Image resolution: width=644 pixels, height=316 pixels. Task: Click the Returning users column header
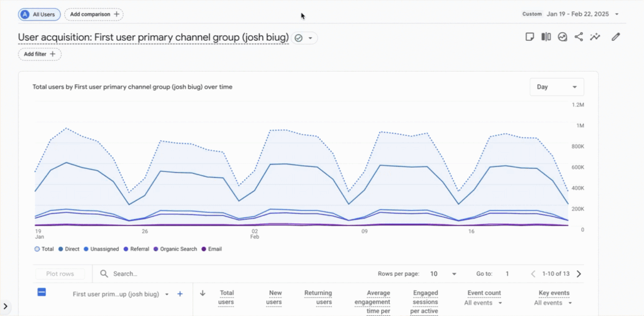[318, 297]
